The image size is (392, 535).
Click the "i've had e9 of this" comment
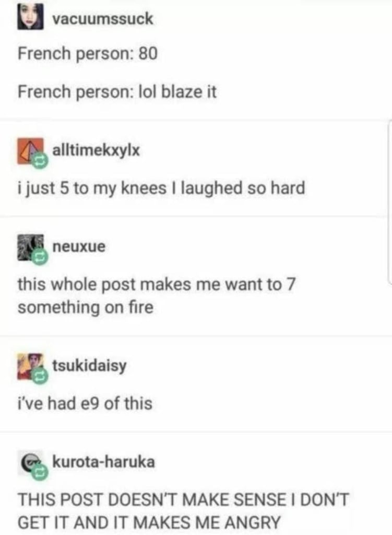[x=85, y=403]
